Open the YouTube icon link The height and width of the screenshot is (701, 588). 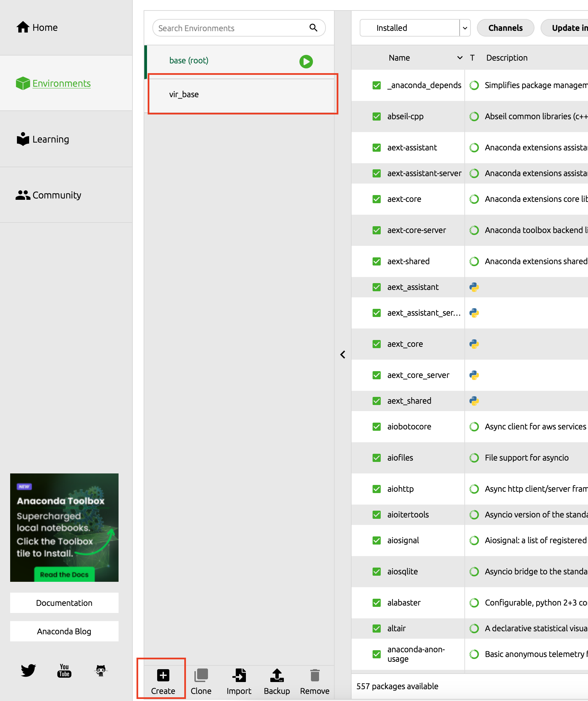coord(64,671)
